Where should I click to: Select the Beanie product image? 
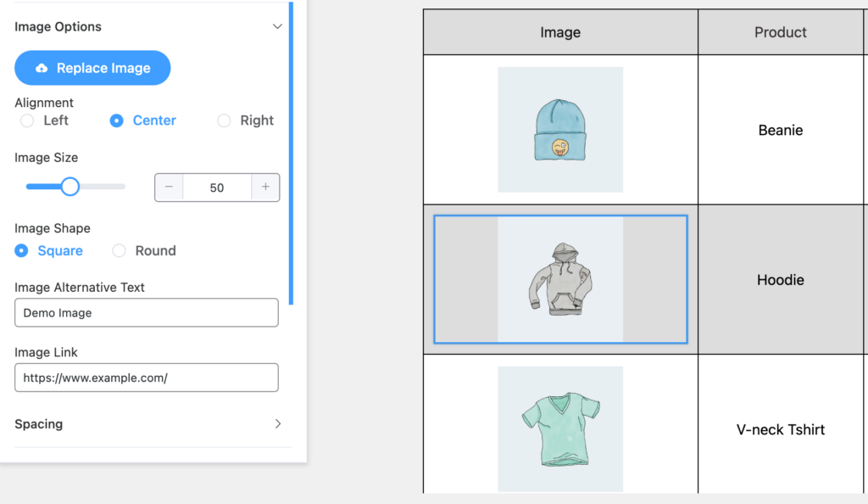click(x=560, y=130)
